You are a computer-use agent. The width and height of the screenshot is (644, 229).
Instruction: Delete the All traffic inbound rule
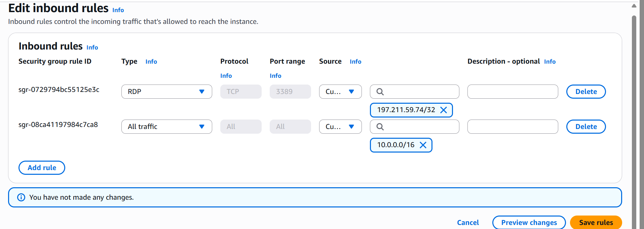[586, 127]
